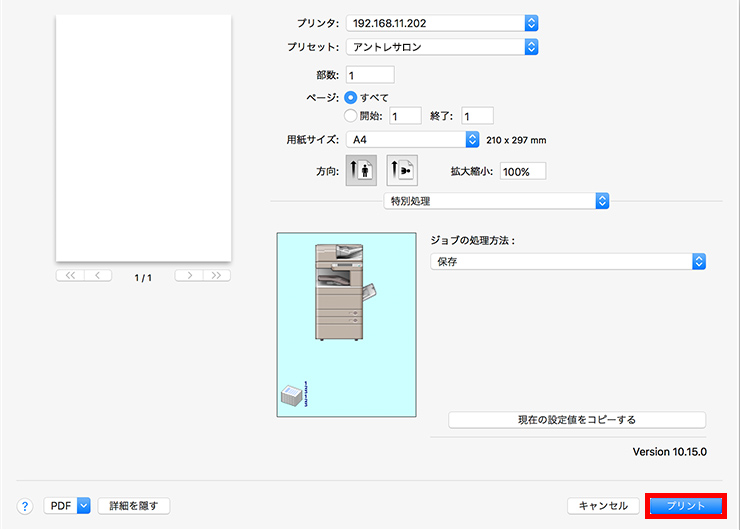Open the PDF dropdown arrow

click(x=84, y=506)
